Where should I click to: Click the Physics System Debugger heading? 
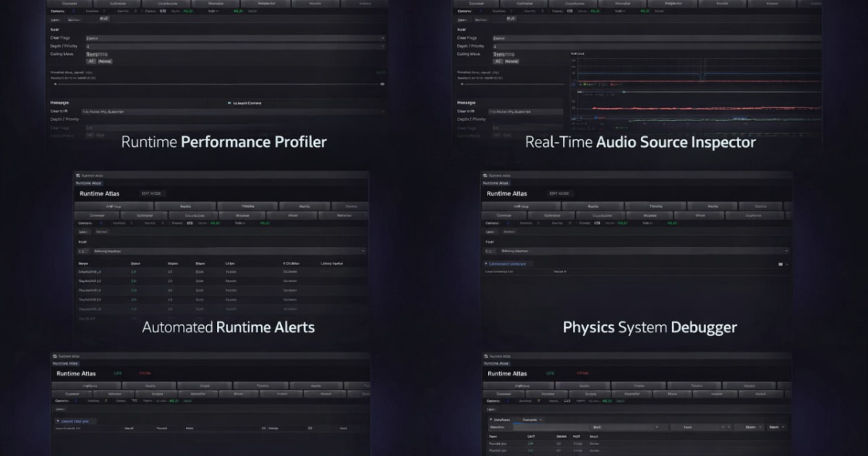click(650, 327)
